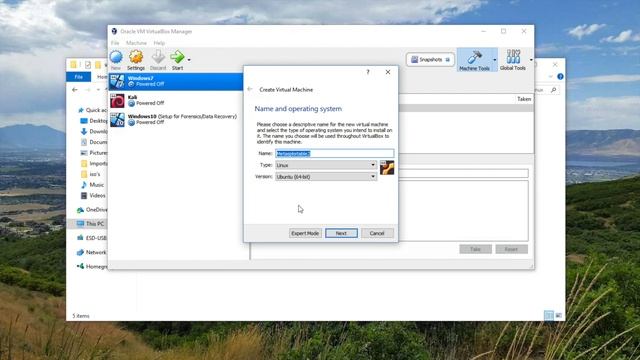The width and height of the screenshot is (640, 360).
Task: Click the Windows10 VM icon
Action: (x=118, y=120)
